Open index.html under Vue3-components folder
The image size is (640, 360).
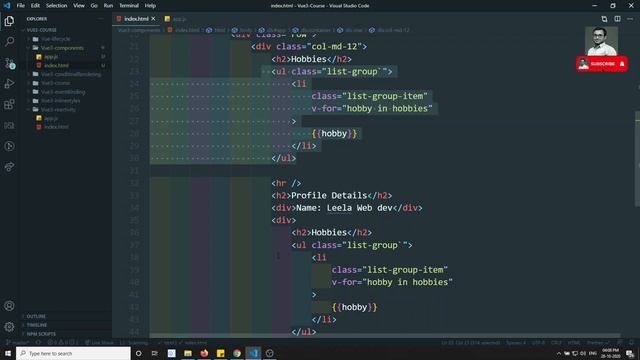(x=65, y=65)
